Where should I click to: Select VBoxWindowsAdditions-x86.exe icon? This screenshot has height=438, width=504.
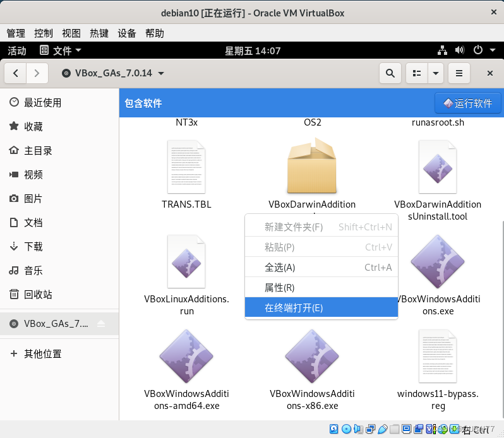pyautogui.click(x=312, y=357)
